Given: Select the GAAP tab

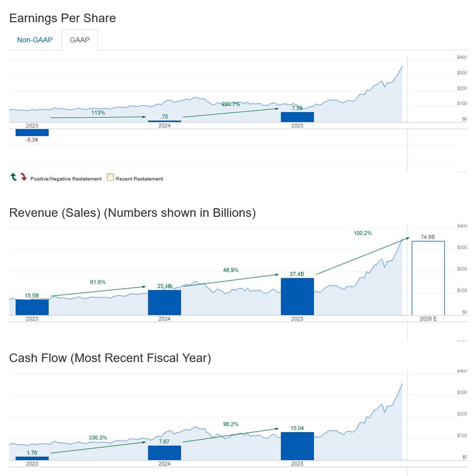Looking at the screenshot, I should [80, 40].
